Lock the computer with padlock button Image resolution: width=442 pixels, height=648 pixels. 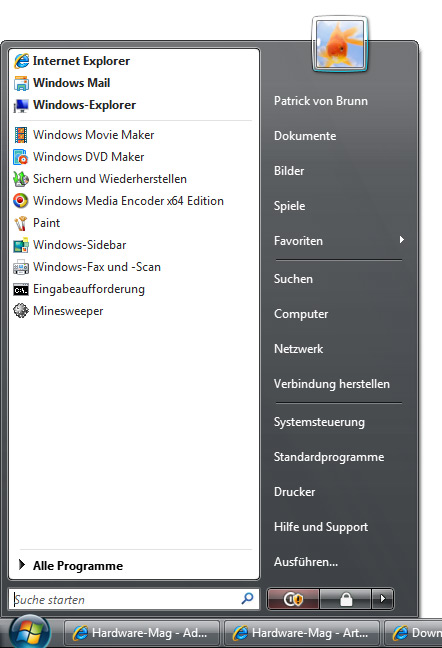pyautogui.click(x=346, y=599)
